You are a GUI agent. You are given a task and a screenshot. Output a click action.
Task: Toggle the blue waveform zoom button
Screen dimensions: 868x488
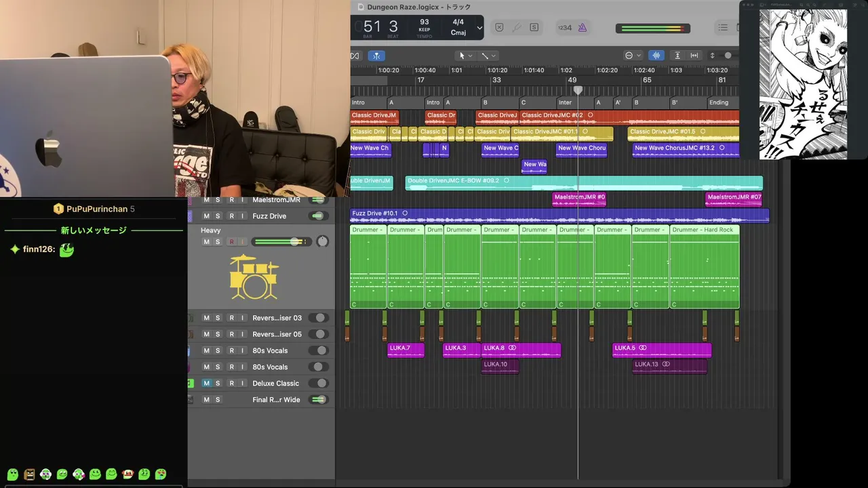tap(656, 56)
